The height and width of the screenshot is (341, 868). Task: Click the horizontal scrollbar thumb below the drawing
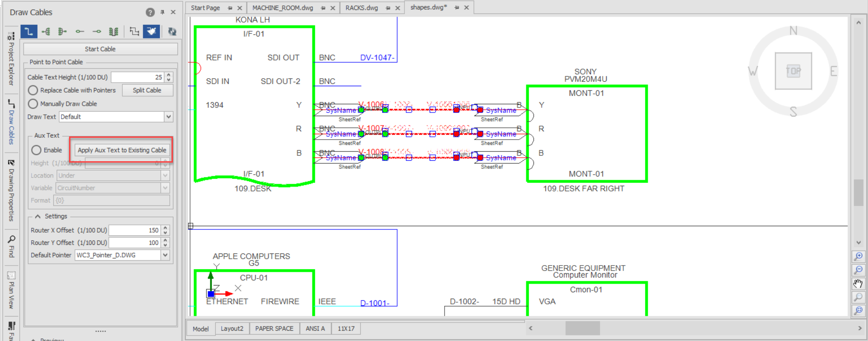[582, 328]
